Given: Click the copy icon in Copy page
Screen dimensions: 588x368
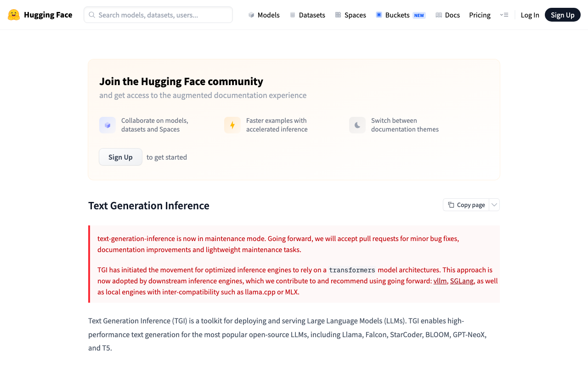Looking at the screenshot, I should click(451, 205).
